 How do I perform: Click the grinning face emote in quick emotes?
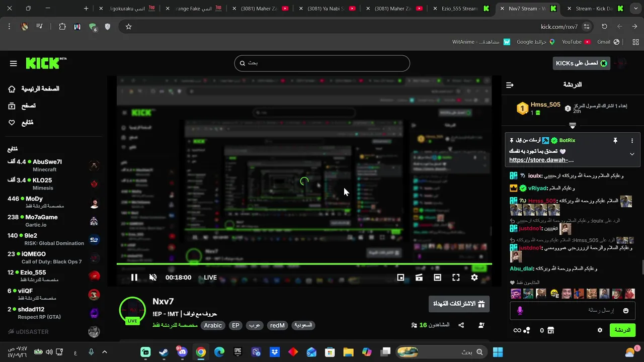click(x=554, y=294)
